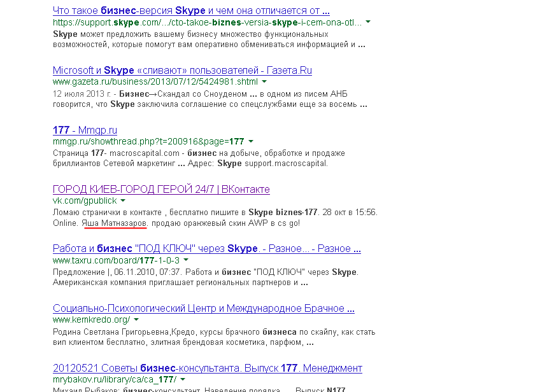
Task: Expand dropdown arrow beside mmgp.ru showthread URL
Action: point(251,141)
